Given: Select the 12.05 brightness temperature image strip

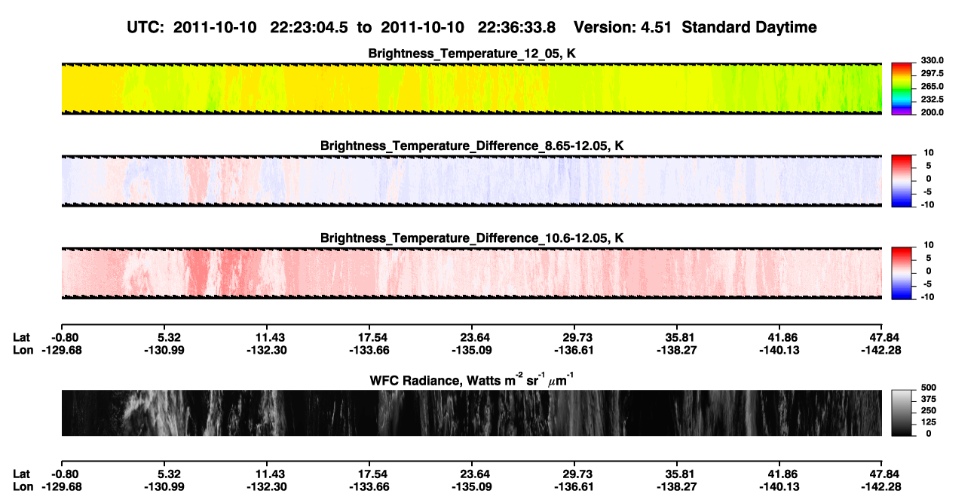Looking at the screenshot, I should click(x=471, y=89).
